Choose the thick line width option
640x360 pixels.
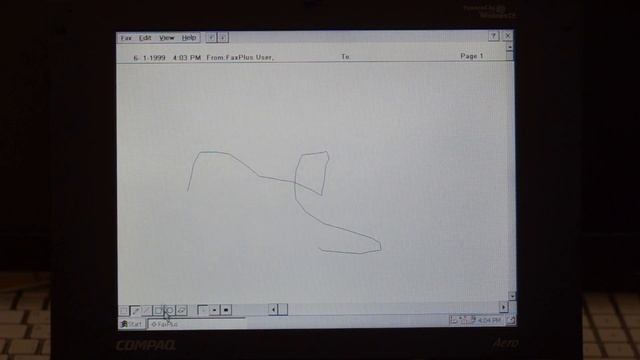[x=226, y=310]
